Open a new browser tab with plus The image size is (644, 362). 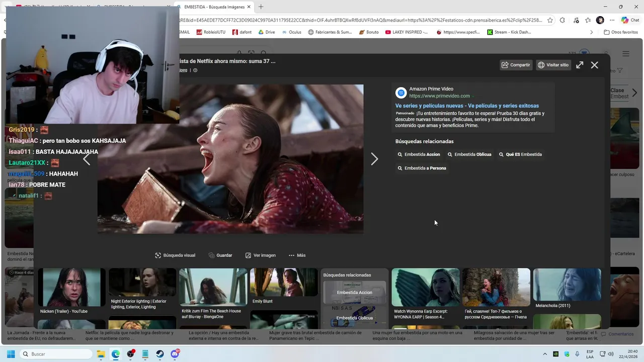[261, 7]
